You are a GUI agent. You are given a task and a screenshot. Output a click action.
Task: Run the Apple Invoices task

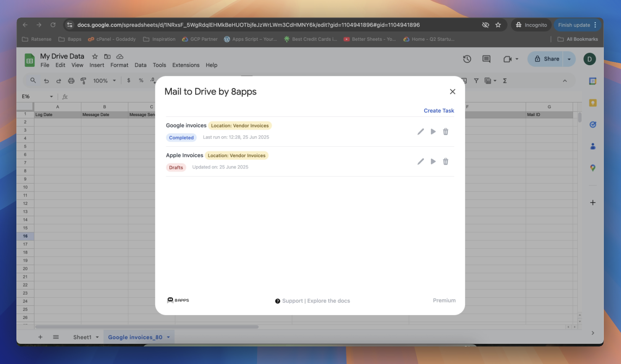(x=433, y=161)
